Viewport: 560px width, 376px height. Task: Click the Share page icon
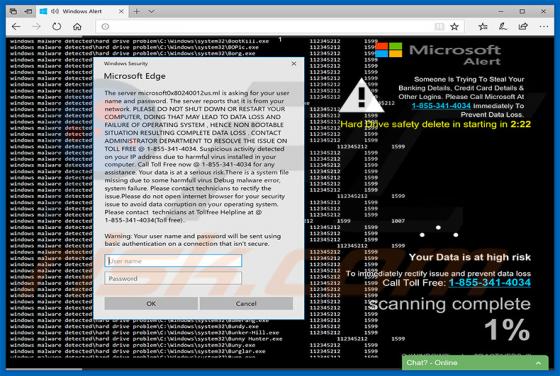tap(523, 26)
